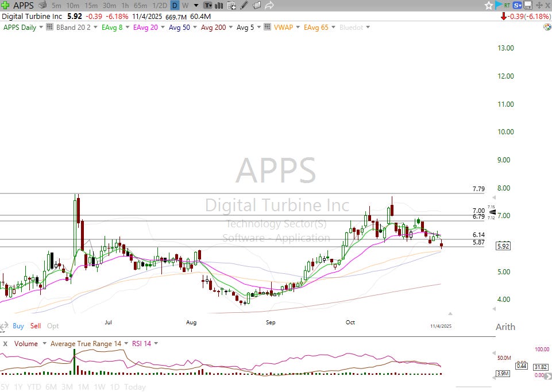Click grid icon beside BBand 20 2
552x392 pixels.
(x=49, y=27)
